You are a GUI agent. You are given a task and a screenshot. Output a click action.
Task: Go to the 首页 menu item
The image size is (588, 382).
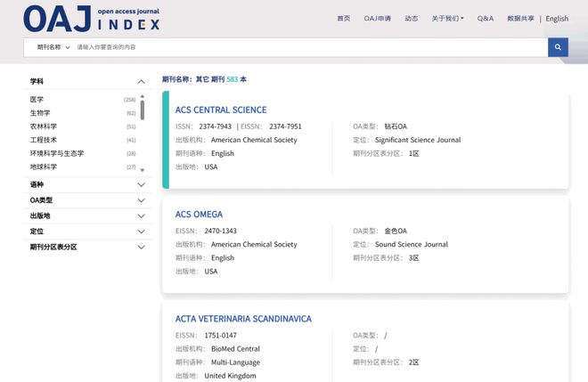click(x=344, y=19)
